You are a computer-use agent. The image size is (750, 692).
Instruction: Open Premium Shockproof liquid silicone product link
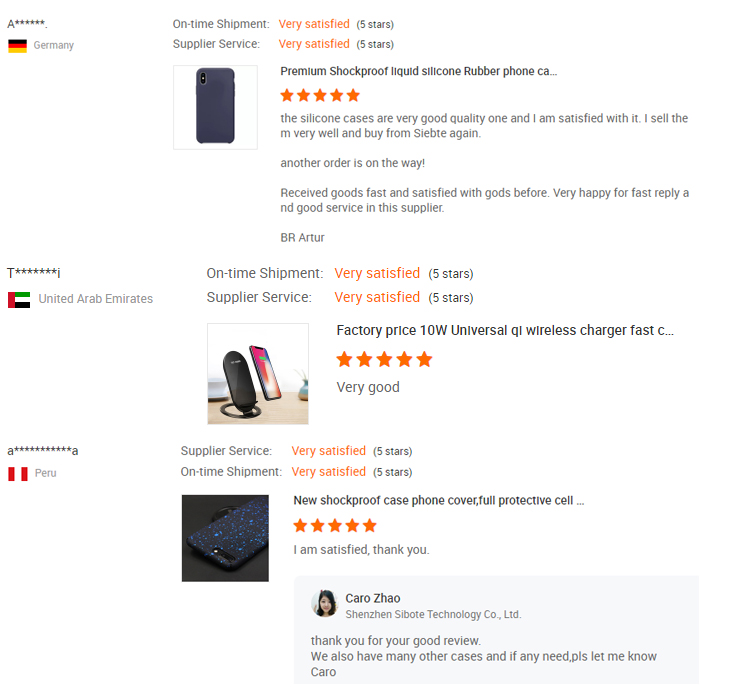419,71
